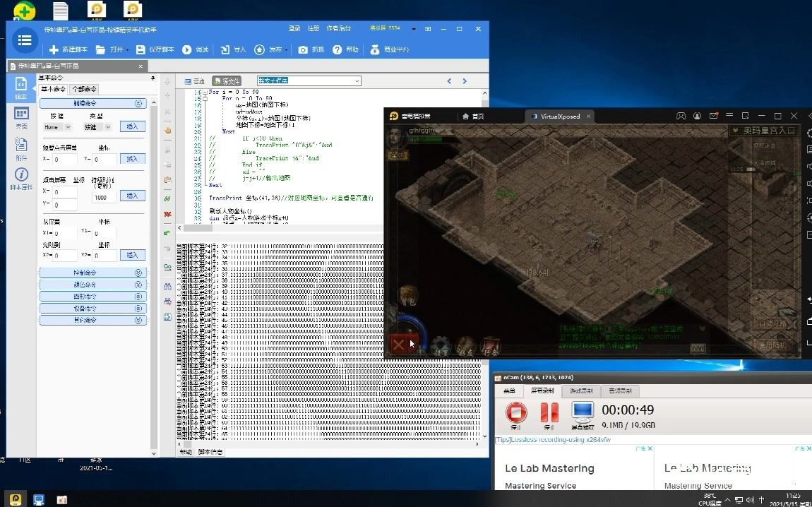Click the 登录 link in the title bar

(x=294, y=28)
